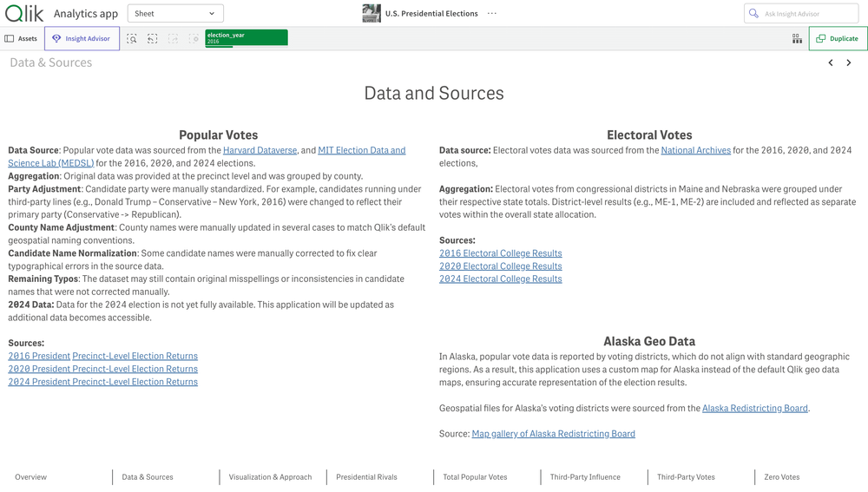This screenshot has width=868, height=492.
Task: Click the Qlik logo
Action: click(23, 13)
